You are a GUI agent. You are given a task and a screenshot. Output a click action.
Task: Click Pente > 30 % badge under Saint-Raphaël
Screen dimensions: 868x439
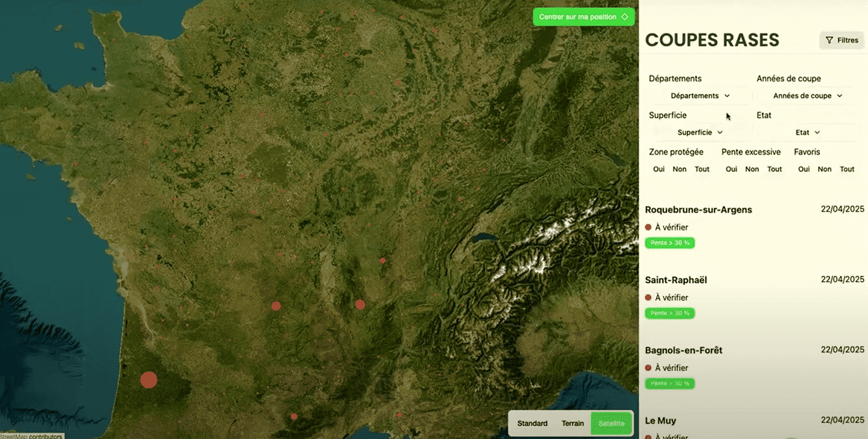tap(669, 313)
